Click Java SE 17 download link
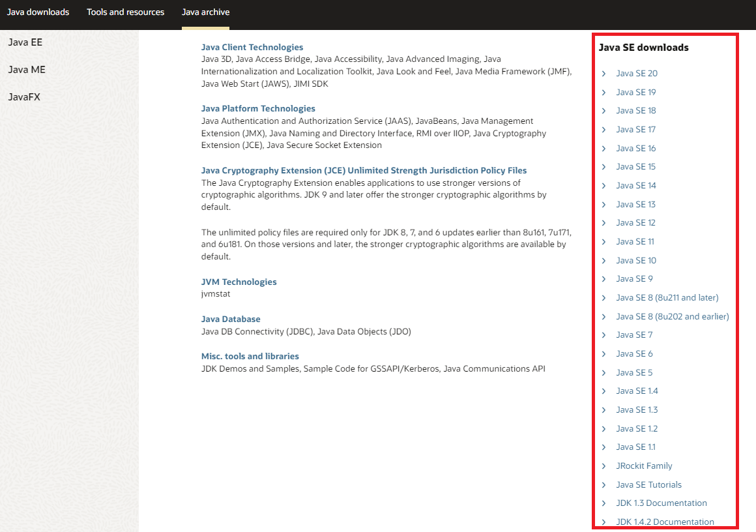The height and width of the screenshot is (532, 756). (x=636, y=129)
